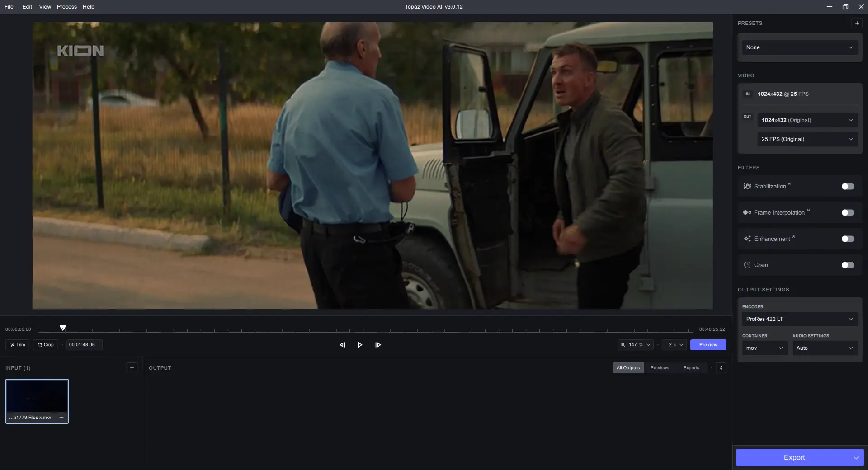Restore down the application window
Screen dimensions: 868x470
[845, 7]
